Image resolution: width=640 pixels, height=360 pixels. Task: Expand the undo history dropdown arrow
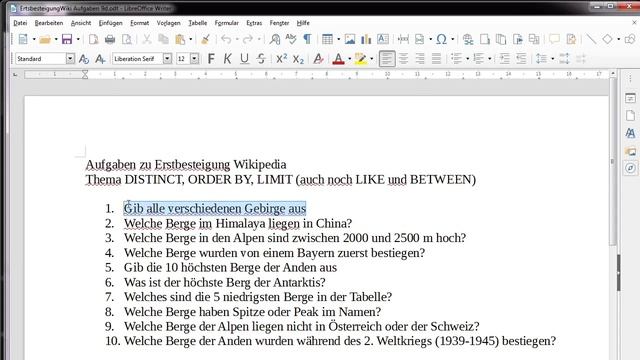coord(237,40)
